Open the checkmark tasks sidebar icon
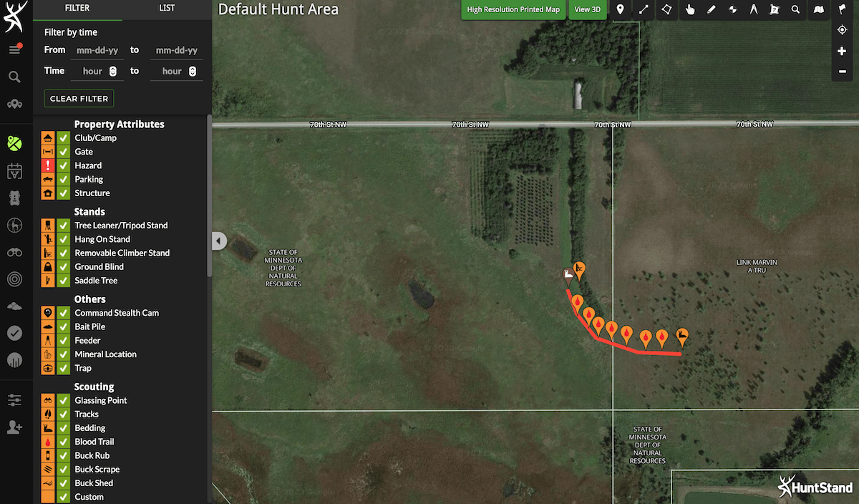859x504 pixels. [14, 333]
